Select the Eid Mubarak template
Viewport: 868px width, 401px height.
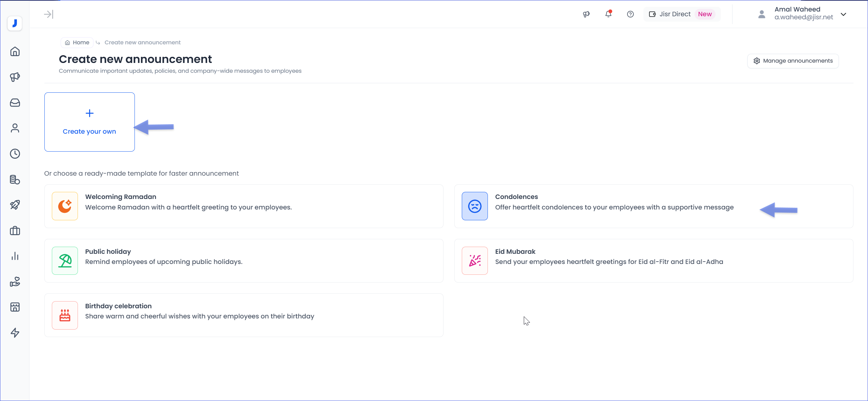pos(653,261)
